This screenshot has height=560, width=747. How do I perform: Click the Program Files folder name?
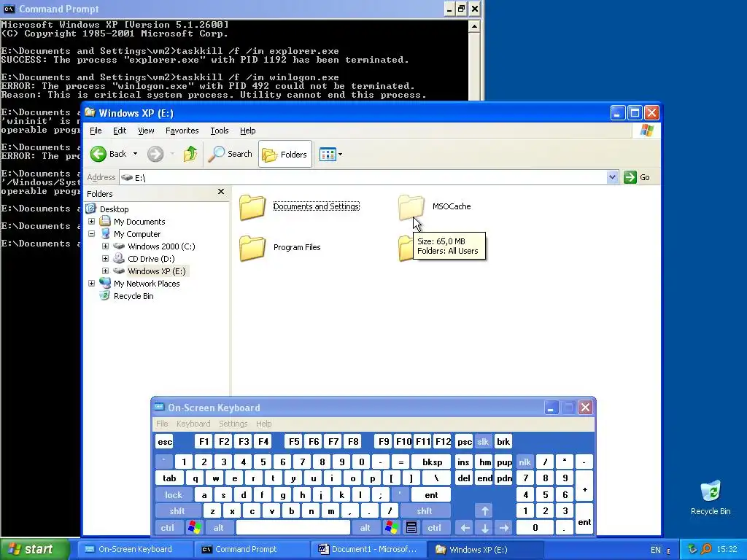297,247
